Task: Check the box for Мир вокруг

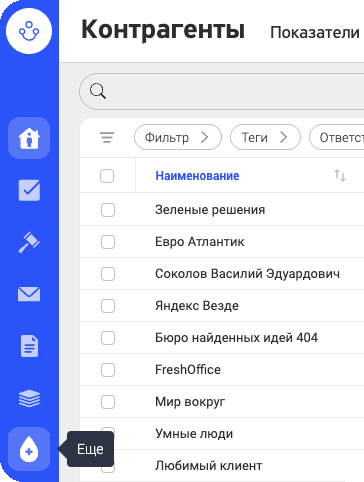Action: pyautogui.click(x=108, y=402)
